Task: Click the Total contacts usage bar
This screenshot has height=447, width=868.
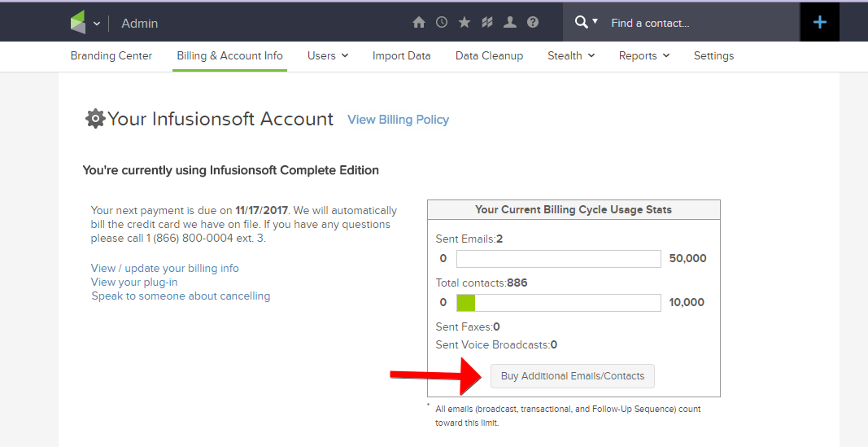Action: (x=558, y=303)
